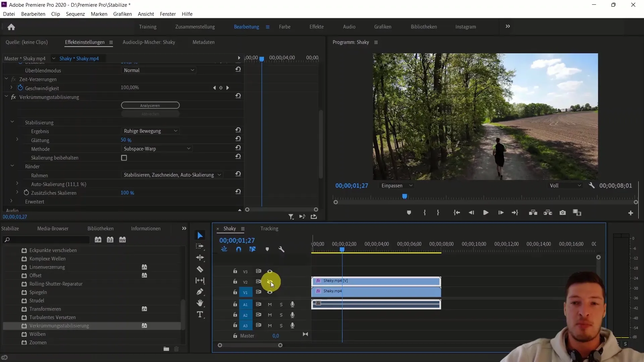Toggle animation stopwatch for Geschwindigkeit
The image size is (644, 362).
[x=20, y=88]
